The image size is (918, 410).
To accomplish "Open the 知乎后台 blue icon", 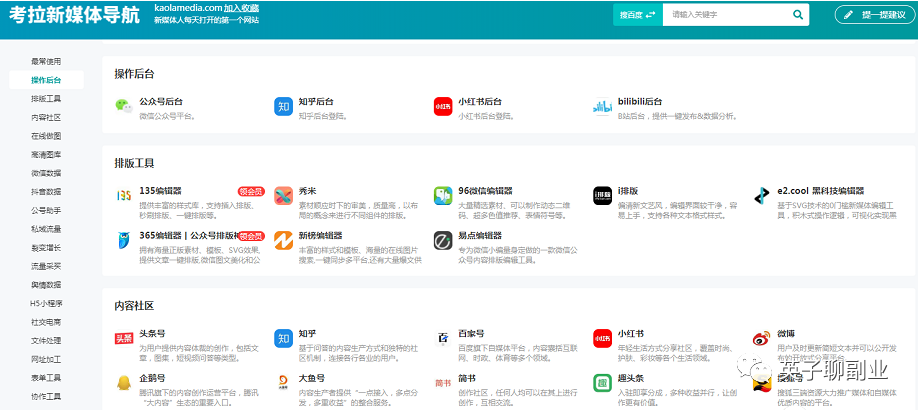I will click(x=283, y=107).
